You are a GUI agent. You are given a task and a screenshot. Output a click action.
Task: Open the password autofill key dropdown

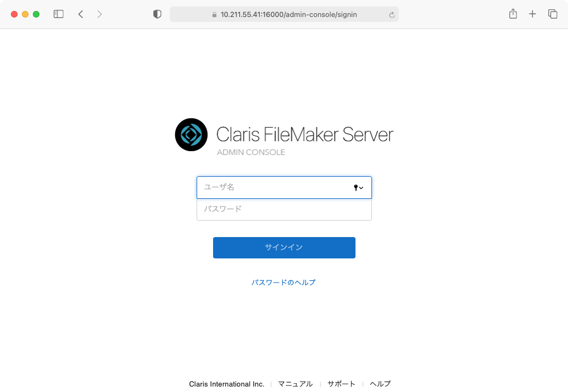tap(358, 187)
